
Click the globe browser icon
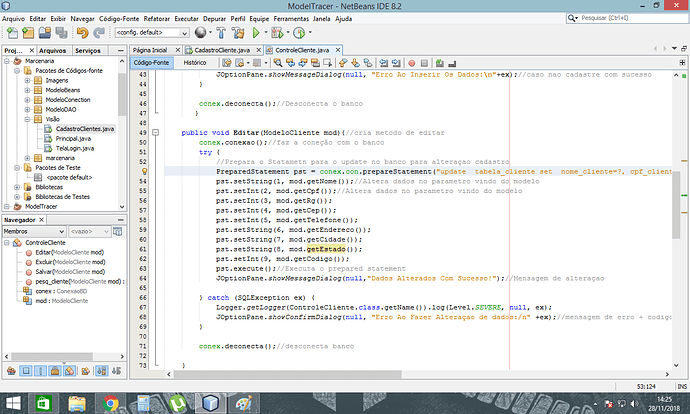tap(201, 32)
